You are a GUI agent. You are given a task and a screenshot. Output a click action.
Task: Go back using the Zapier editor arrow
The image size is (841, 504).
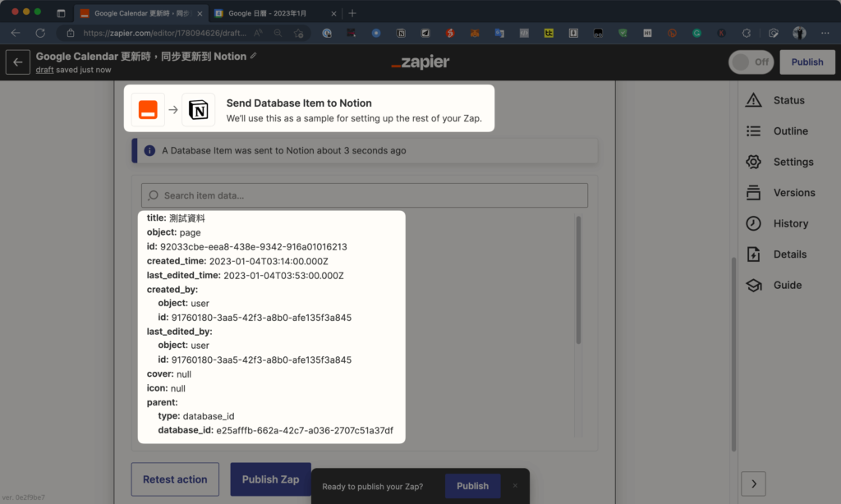pyautogui.click(x=18, y=62)
